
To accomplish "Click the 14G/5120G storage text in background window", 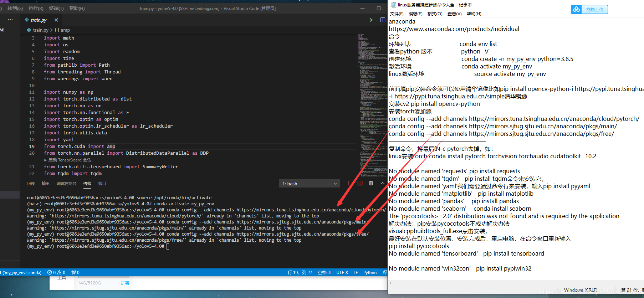I will coord(90,283).
